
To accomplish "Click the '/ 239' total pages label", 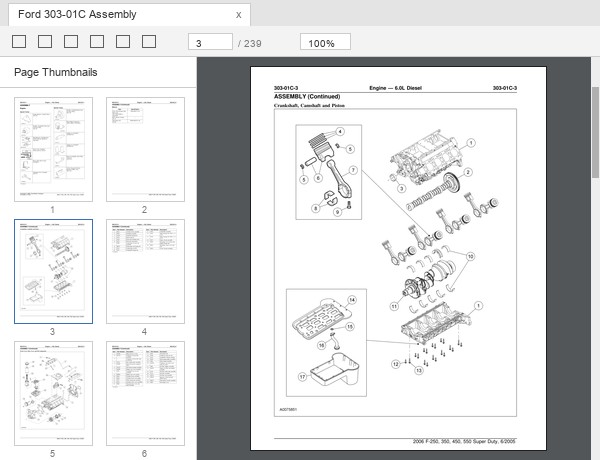I will coord(249,44).
